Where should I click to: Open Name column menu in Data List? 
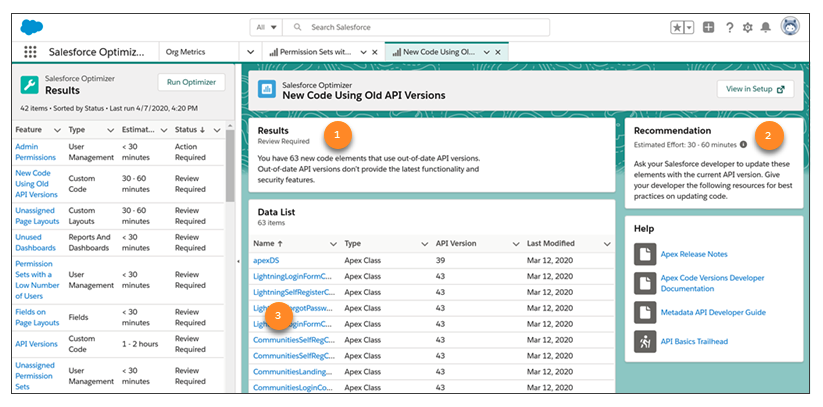[x=333, y=244]
